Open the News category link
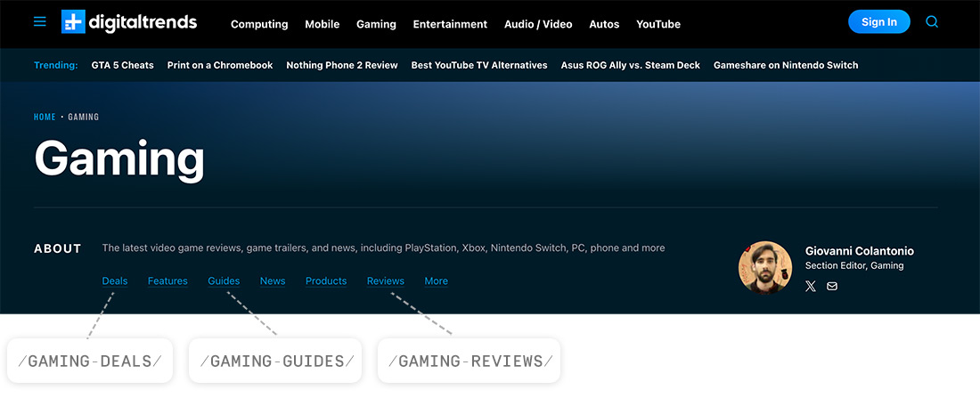The image size is (980, 398). click(273, 281)
